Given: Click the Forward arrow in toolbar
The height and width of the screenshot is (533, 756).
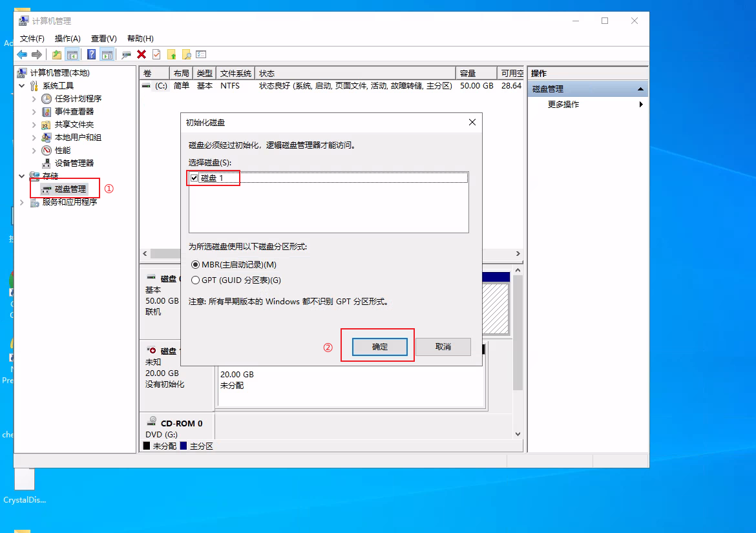Looking at the screenshot, I should [x=37, y=54].
